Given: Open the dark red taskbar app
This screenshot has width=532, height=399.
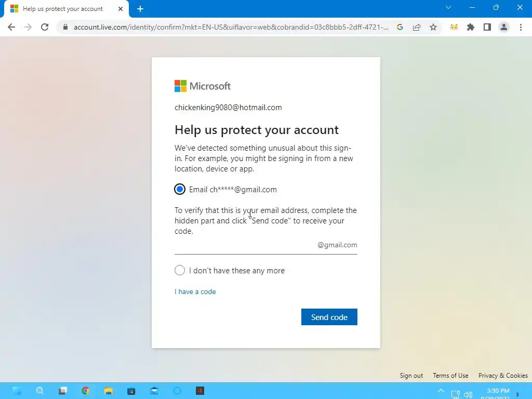Looking at the screenshot, I should 200,391.
